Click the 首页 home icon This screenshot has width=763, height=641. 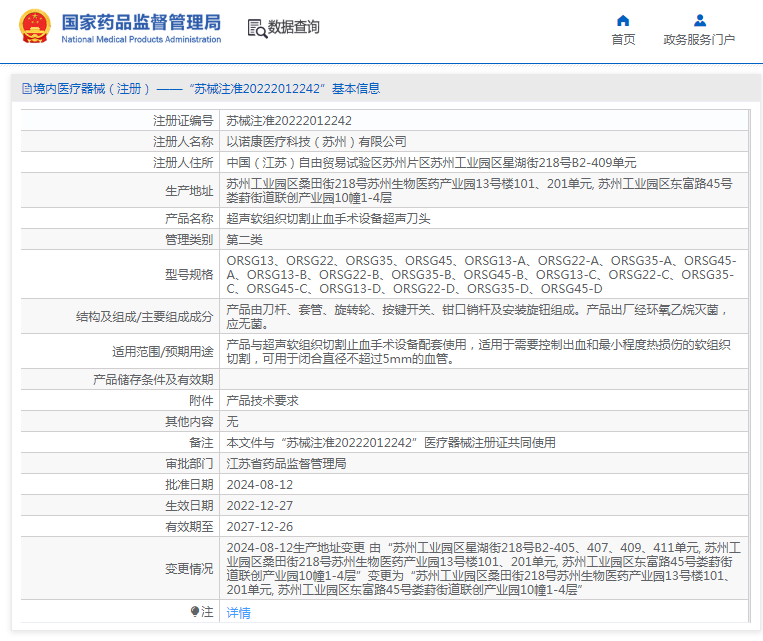pos(623,20)
